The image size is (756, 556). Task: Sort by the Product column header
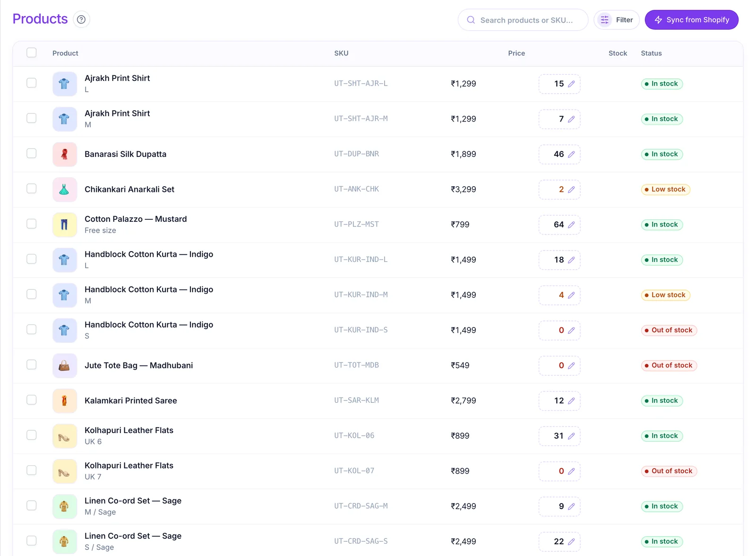pos(65,53)
